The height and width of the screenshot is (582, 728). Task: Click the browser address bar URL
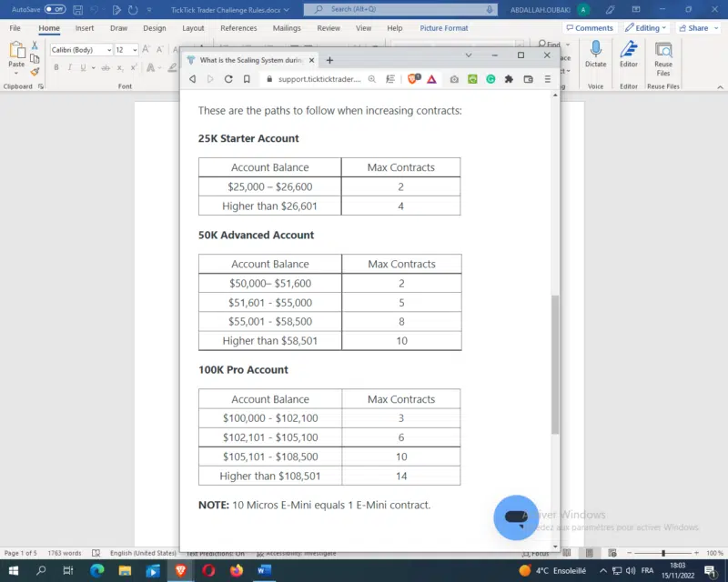319,79
